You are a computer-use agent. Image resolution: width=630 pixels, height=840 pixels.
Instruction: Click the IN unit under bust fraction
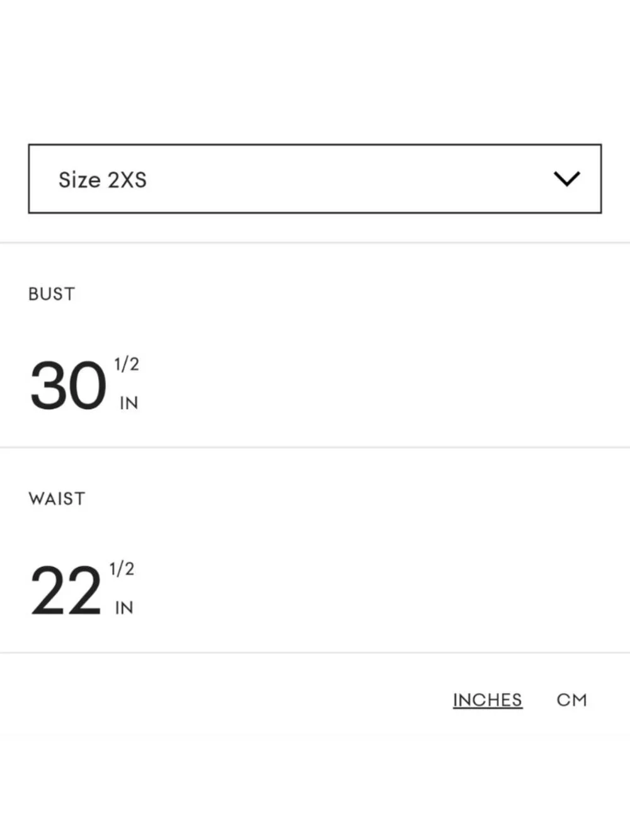point(129,403)
